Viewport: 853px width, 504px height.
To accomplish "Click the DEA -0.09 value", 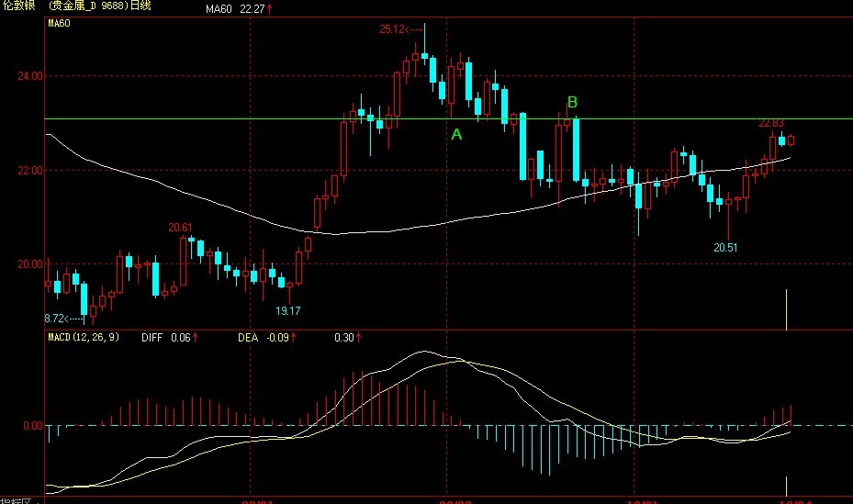I will pos(266,338).
